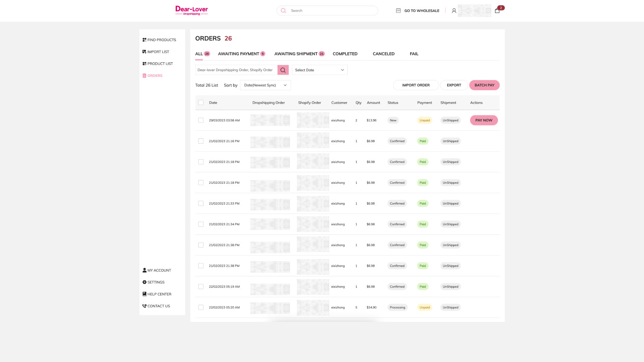644x362 pixels.
Task: Open Find Products from sidebar
Action: pyautogui.click(x=159, y=40)
